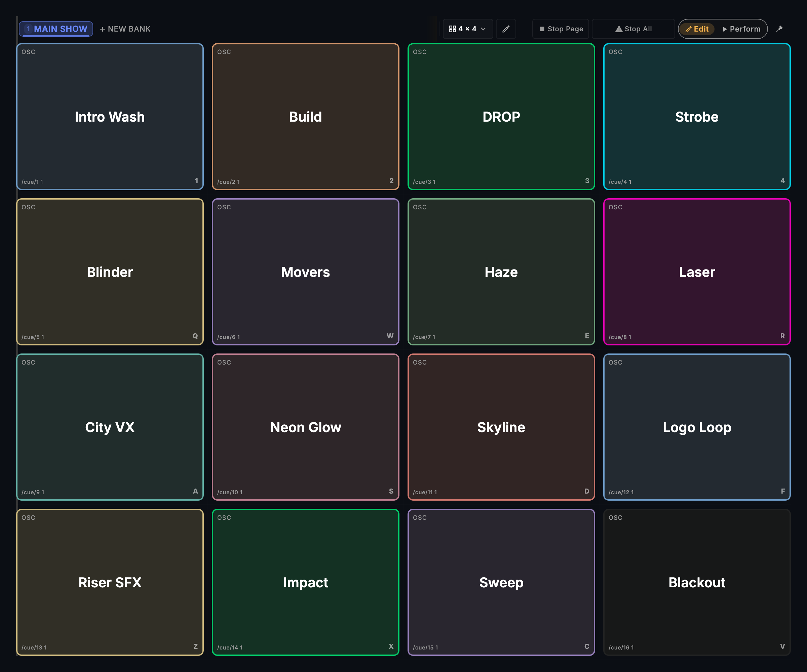Click the /cue/1 1 address text
This screenshot has width=807, height=672.
32,182
